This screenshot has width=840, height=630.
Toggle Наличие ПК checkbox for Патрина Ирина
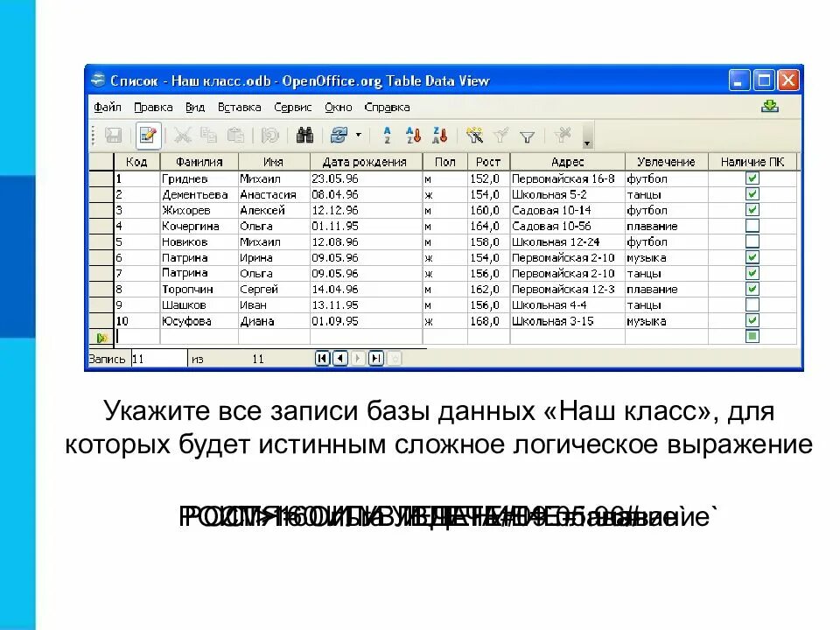[x=752, y=257]
